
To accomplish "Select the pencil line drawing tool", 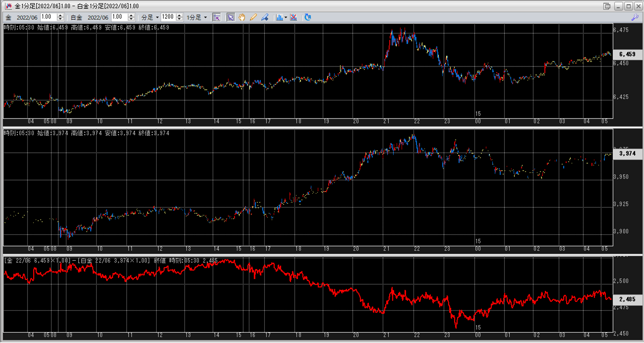I will (253, 17).
